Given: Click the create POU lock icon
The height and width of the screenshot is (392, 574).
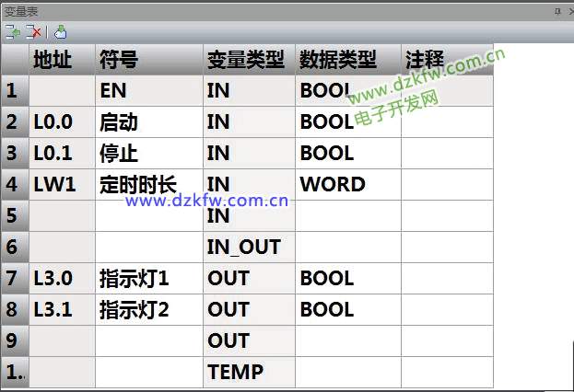Looking at the screenshot, I should (60, 31).
